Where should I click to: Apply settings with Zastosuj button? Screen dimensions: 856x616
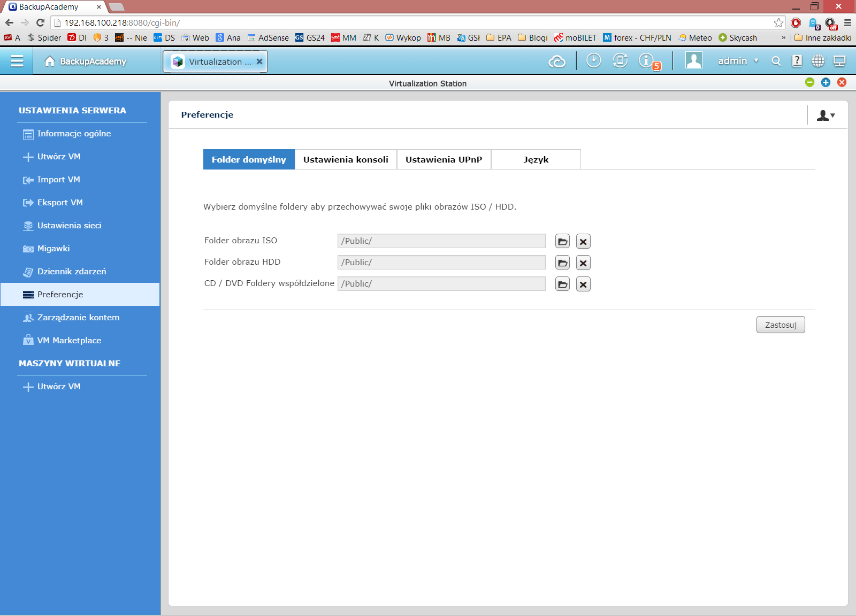[781, 325]
